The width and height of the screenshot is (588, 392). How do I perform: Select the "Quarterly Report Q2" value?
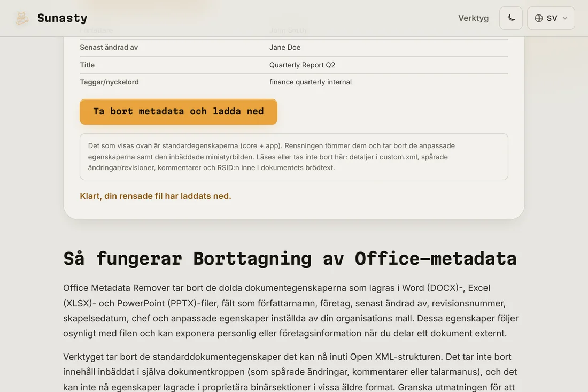point(302,65)
